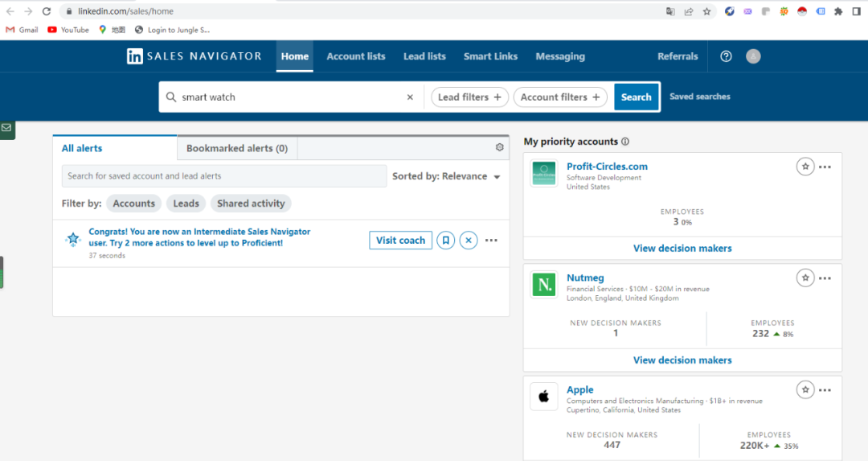Viewport: 868px width, 461px height.
Task: Filter alerts by Accounts
Action: [x=134, y=204]
